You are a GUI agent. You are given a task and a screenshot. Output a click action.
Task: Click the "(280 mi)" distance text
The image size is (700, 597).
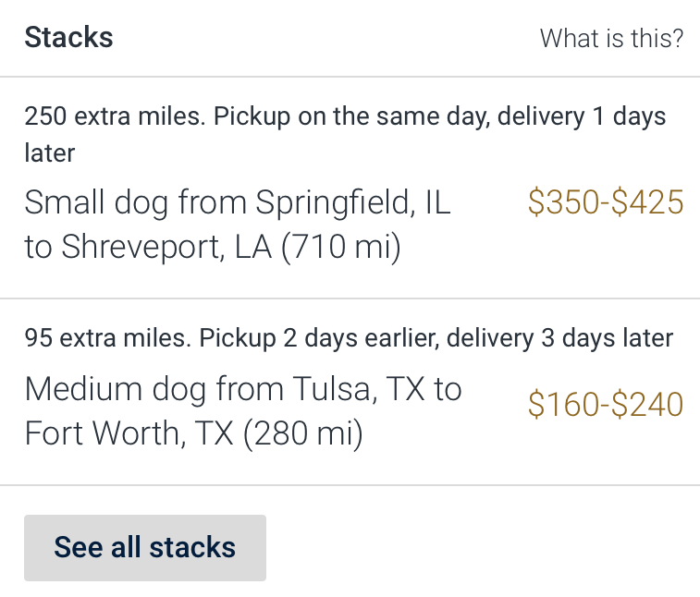[x=302, y=433]
